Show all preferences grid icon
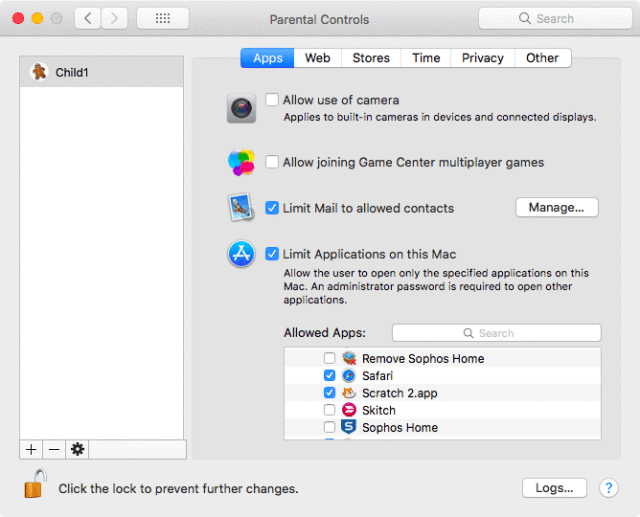640x517 pixels. click(x=162, y=18)
